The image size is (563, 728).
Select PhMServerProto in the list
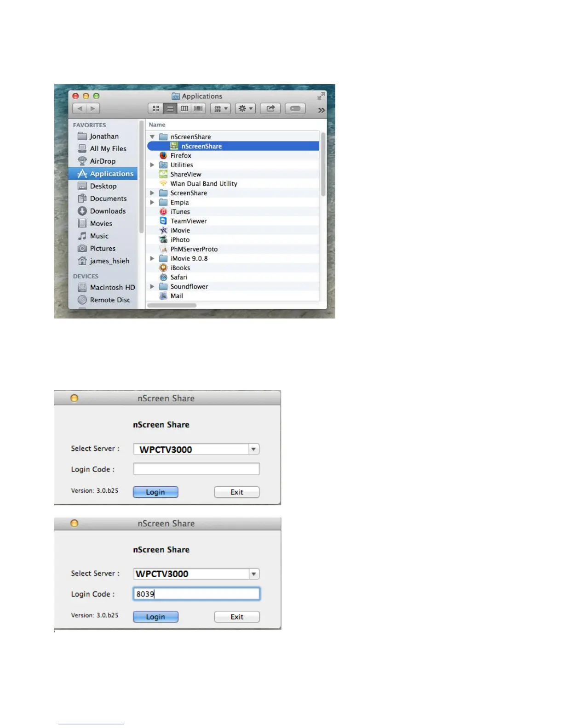(x=233, y=249)
